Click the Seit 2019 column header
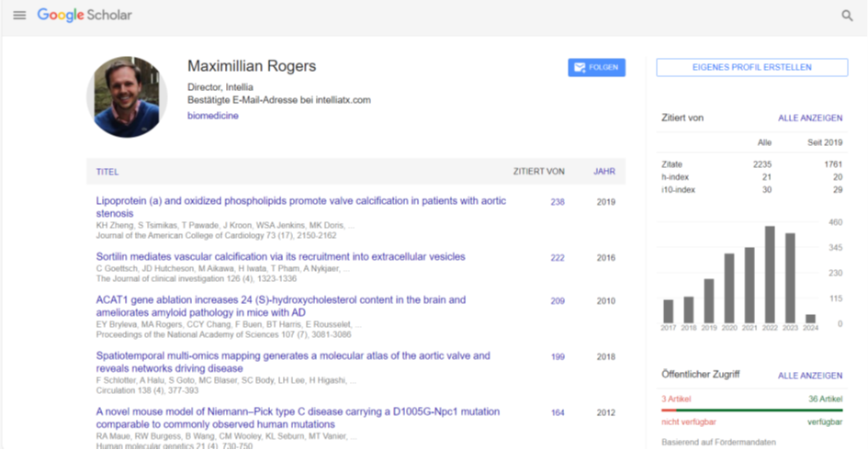This screenshot has width=868, height=450. click(x=825, y=142)
